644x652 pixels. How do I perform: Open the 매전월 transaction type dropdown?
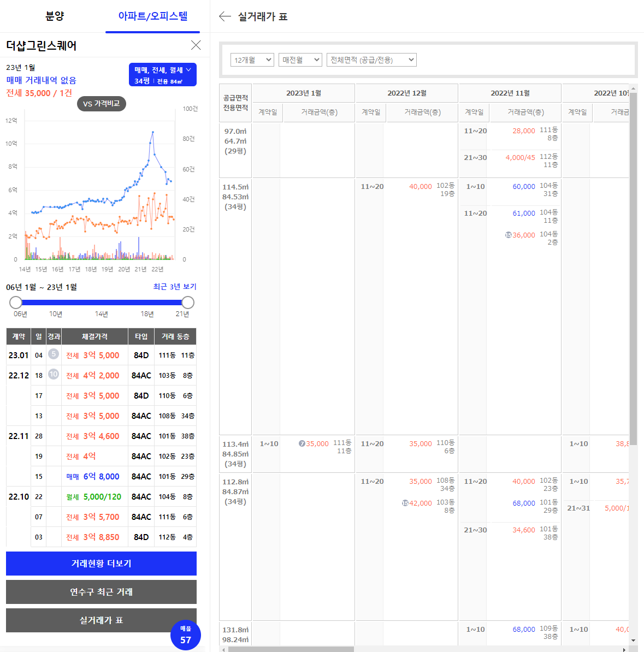(300, 60)
